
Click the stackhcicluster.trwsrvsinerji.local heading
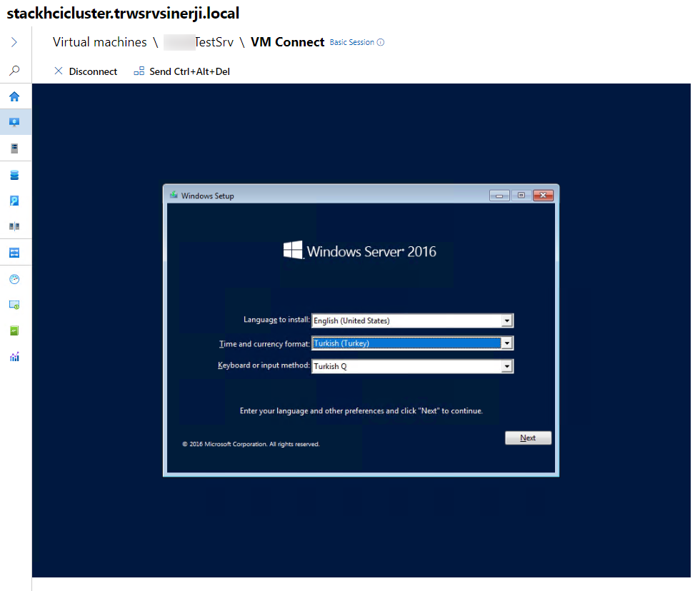coord(123,13)
